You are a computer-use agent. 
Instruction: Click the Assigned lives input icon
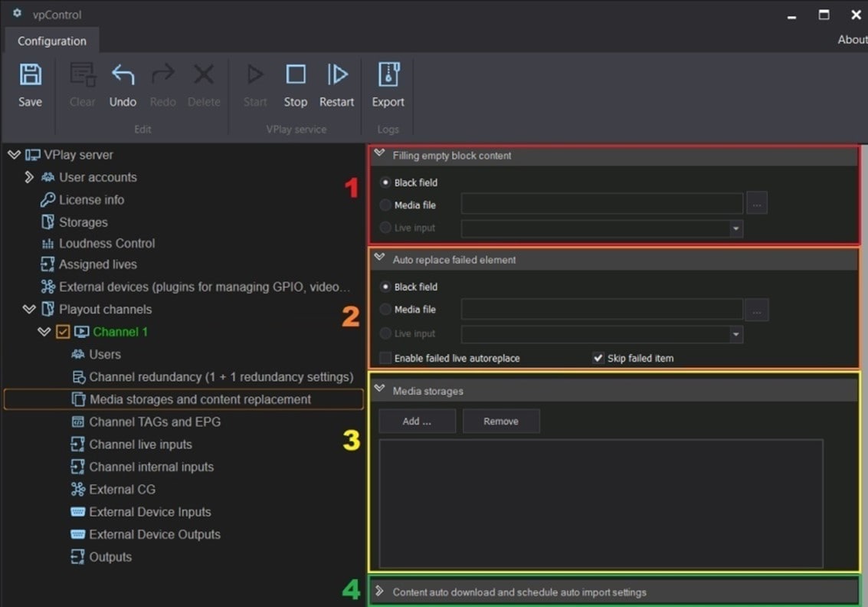(47, 264)
